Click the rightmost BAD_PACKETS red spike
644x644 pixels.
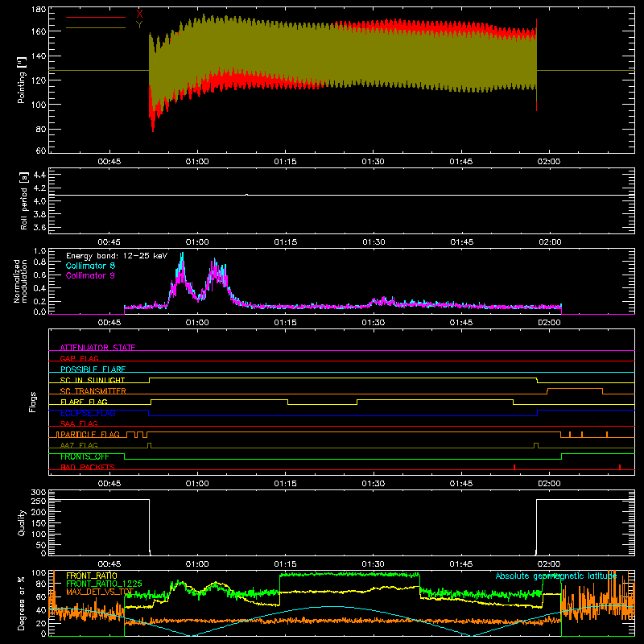(620, 467)
